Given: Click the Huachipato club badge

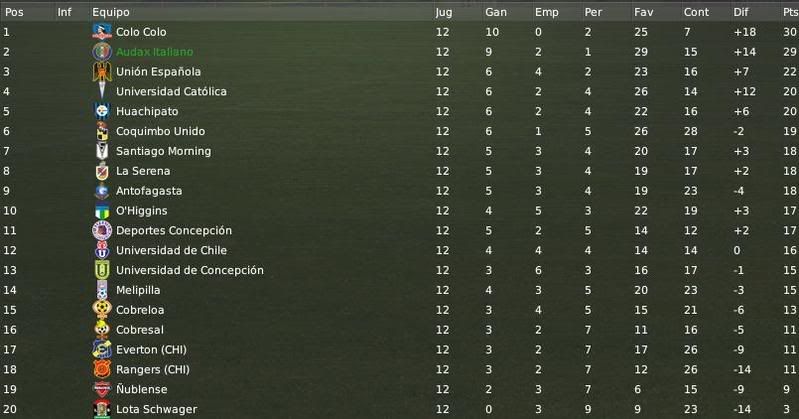Looking at the screenshot, I should (102, 111).
